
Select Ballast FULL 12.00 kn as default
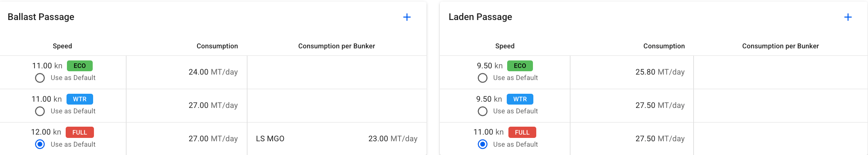click(x=40, y=145)
